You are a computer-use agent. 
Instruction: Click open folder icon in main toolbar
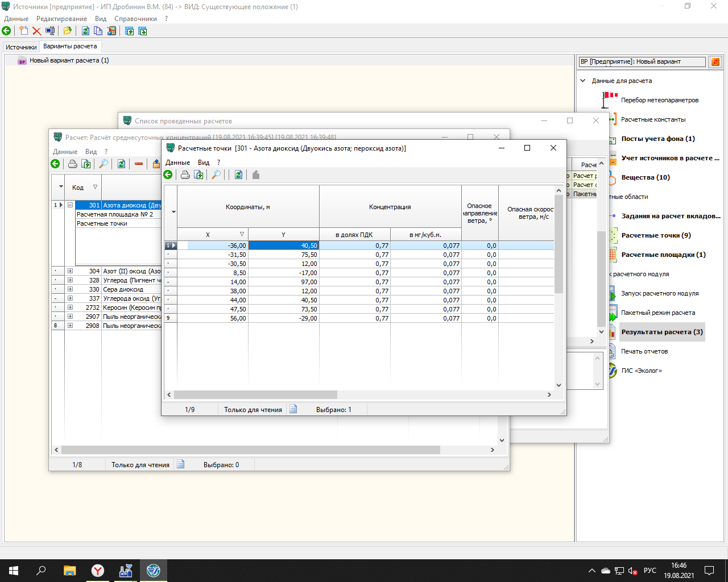67,31
